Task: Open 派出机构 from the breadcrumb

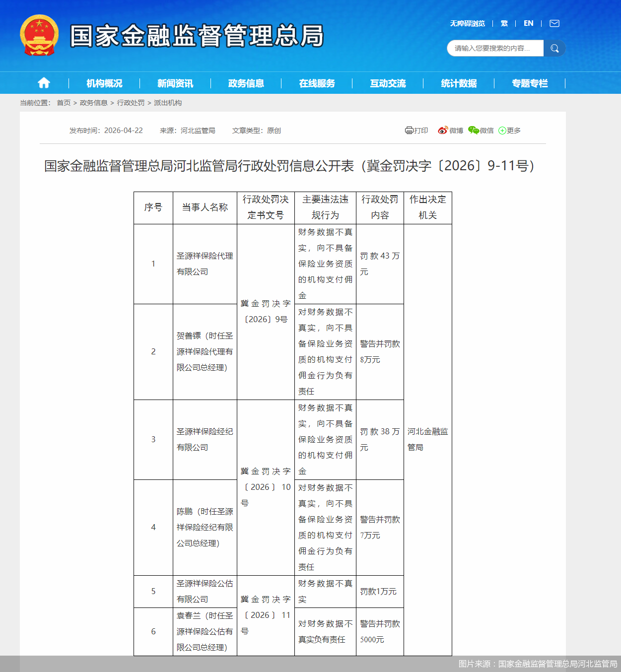Action: pos(169,103)
